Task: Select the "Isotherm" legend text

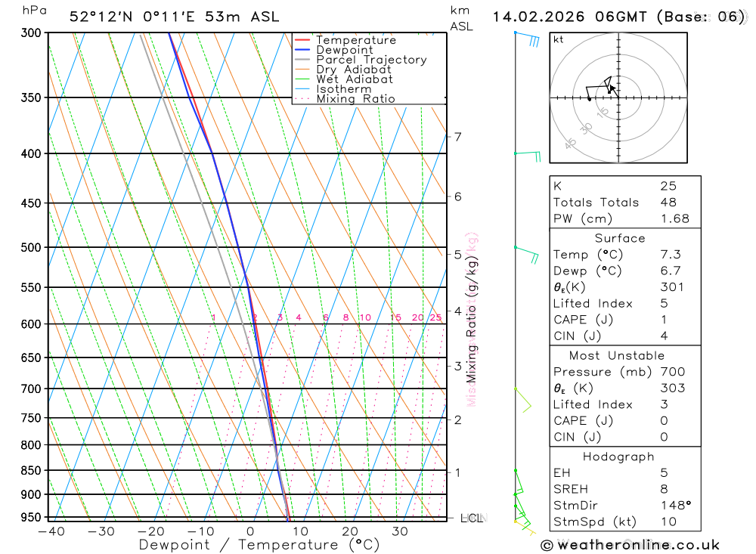Action: (x=344, y=89)
